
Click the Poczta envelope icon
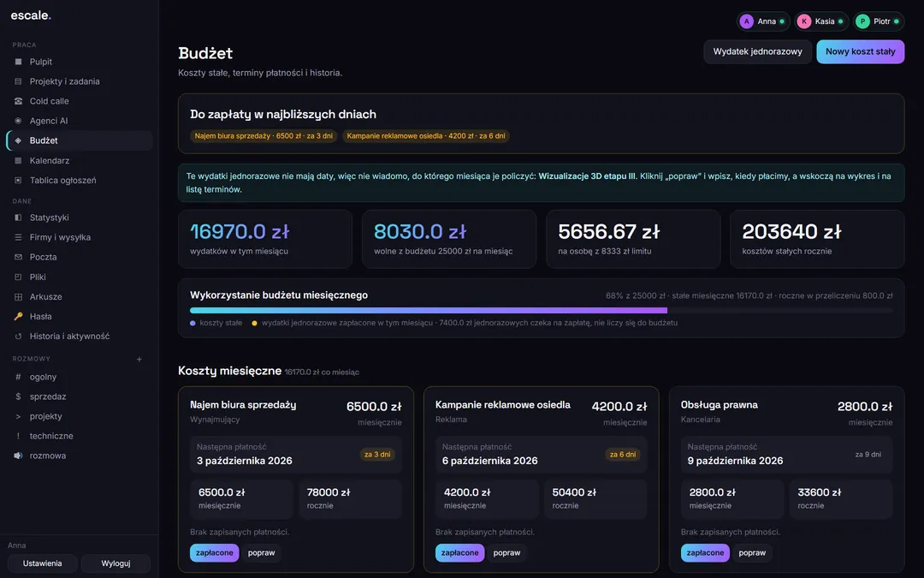tap(18, 257)
